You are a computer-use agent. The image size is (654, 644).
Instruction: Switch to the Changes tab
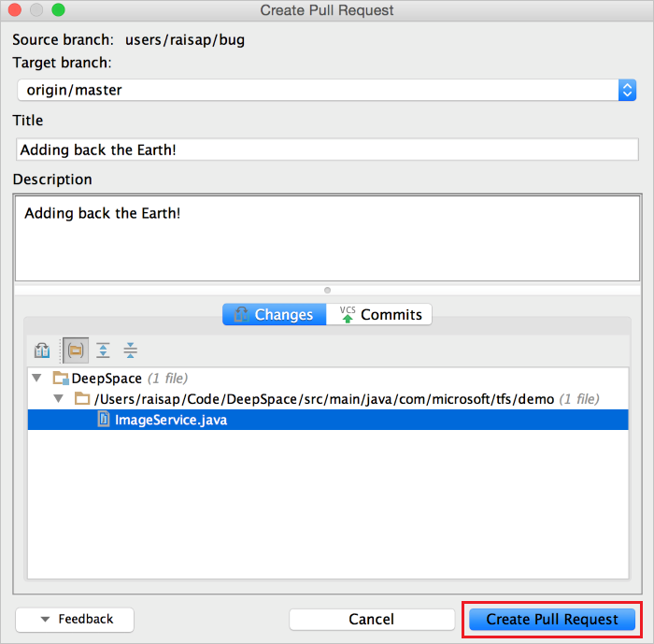[x=274, y=315]
